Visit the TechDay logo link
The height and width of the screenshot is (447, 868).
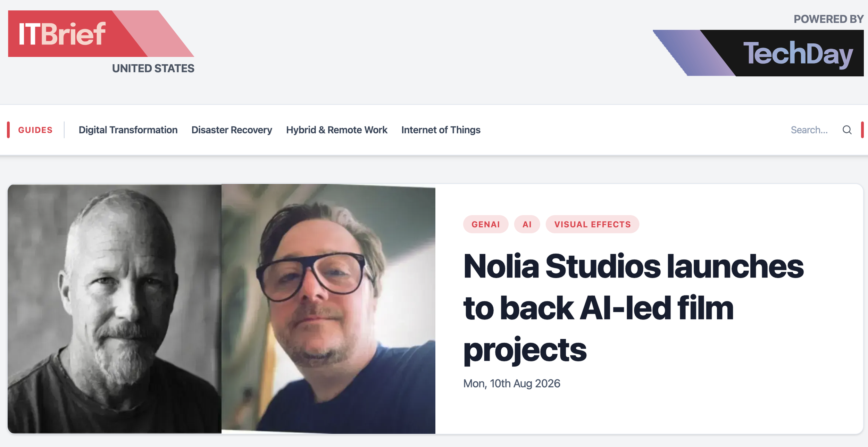[758, 53]
